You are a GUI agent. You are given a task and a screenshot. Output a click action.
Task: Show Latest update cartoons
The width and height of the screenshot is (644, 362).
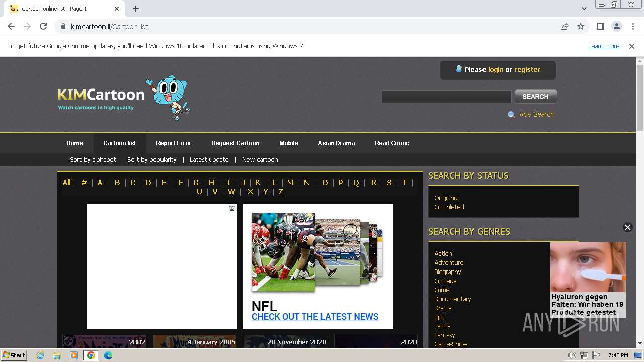209,159
